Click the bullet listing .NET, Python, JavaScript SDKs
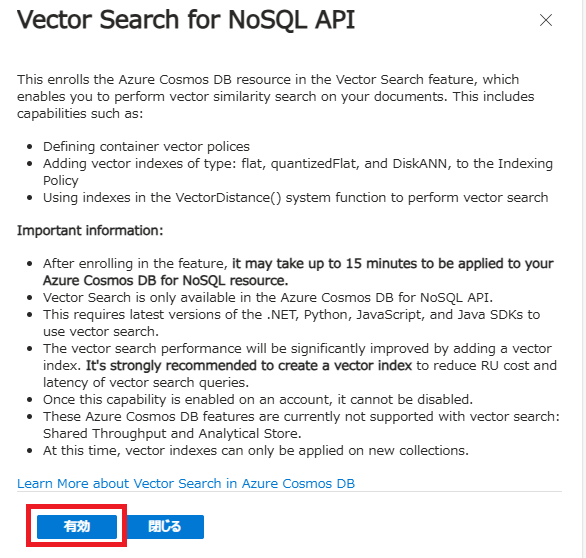Viewport: 586px width, 558px height. pos(292,323)
